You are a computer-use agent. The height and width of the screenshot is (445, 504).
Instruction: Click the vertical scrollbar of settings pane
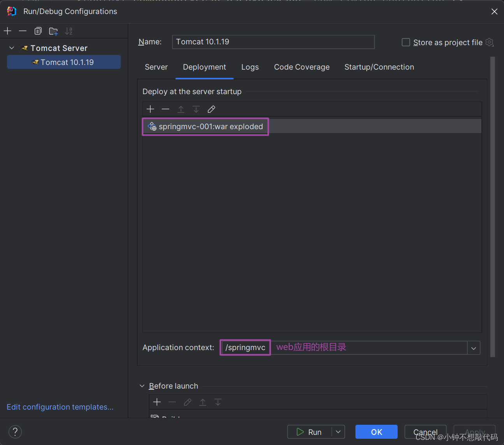point(493,207)
